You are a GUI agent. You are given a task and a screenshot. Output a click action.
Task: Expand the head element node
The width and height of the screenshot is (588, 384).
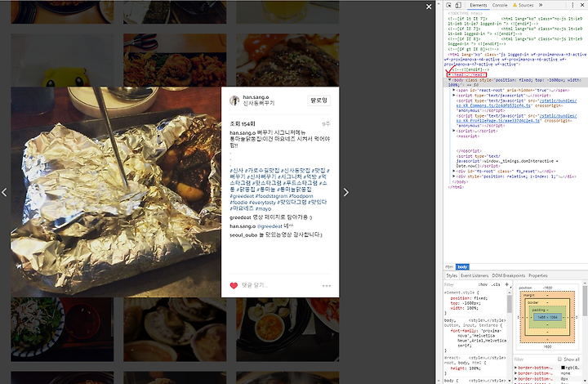[x=450, y=74]
